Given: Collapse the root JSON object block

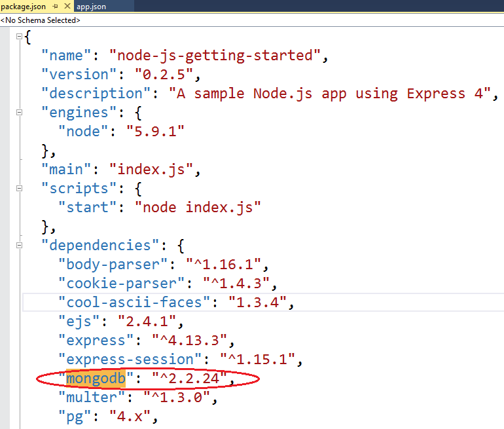Looking at the screenshot, I should coord(19,37).
